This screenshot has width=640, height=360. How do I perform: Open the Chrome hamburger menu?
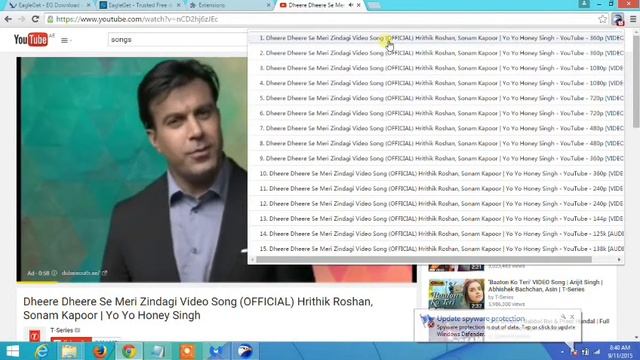633,19
